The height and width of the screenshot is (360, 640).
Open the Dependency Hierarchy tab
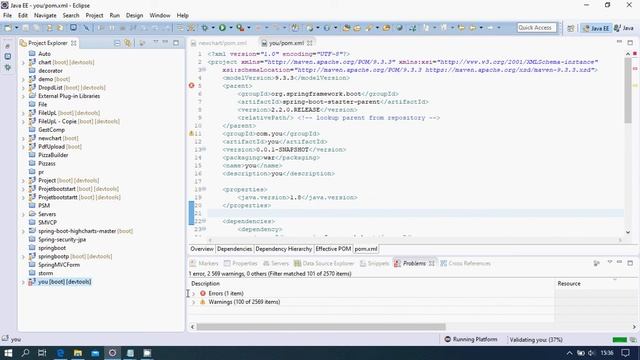point(283,249)
